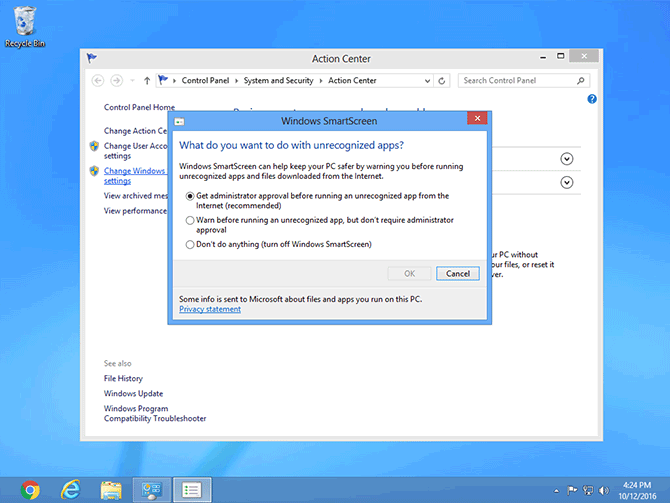Open Change User Account Control settings
Screen dimensions: 670x503
coord(135,150)
